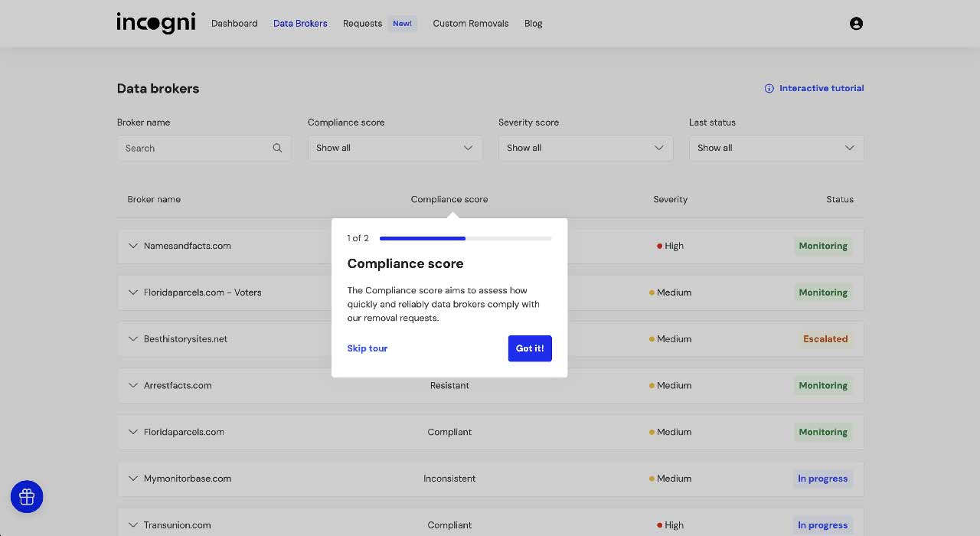The image size is (980, 536).
Task: Click Compliant value in Transunion.com row
Action: click(x=449, y=525)
